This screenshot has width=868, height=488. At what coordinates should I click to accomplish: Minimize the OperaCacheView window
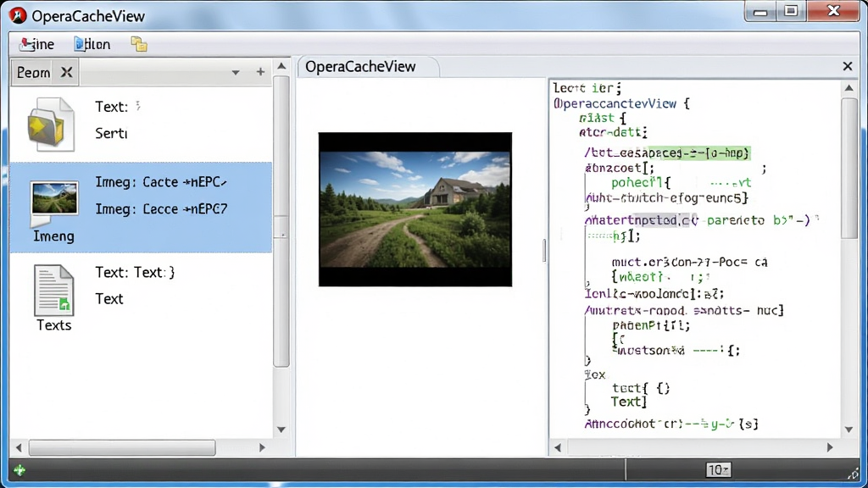(x=760, y=12)
